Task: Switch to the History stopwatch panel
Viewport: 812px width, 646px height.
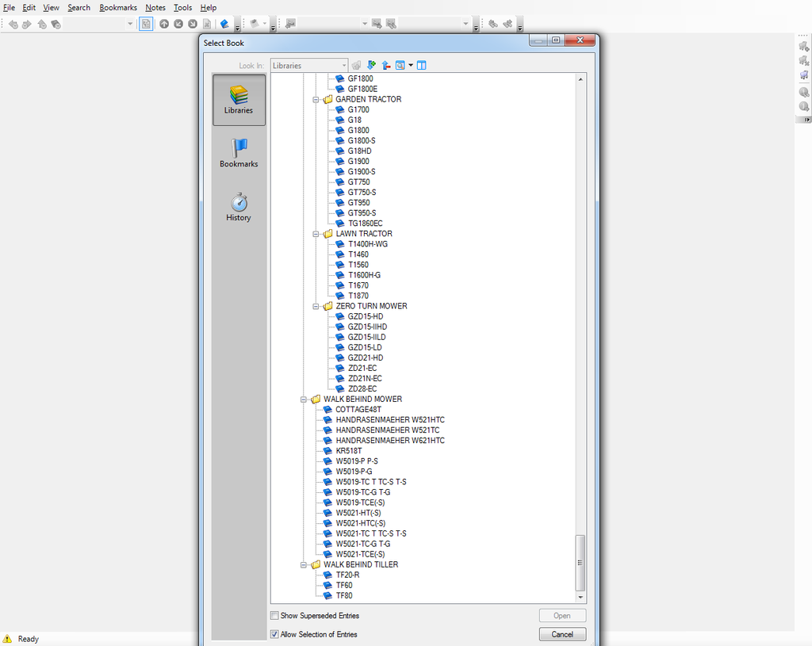Action: tap(239, 206)
